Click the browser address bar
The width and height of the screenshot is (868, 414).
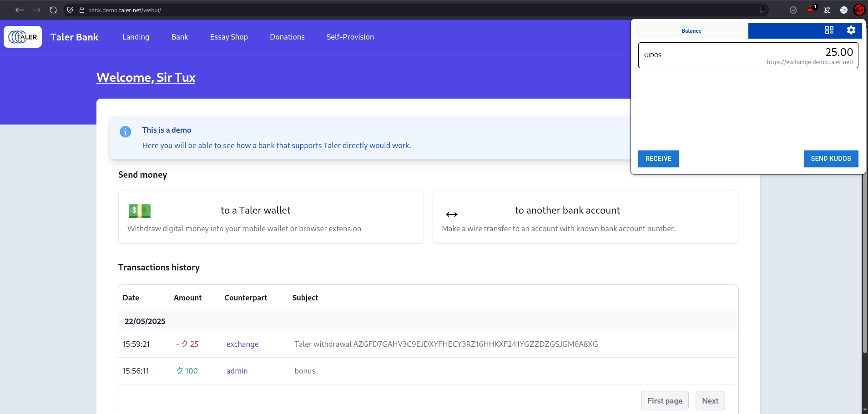pos(182,10)
